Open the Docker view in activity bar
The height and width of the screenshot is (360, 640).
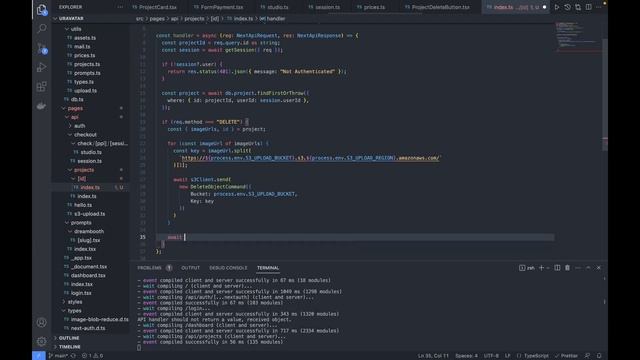(x=42, y=106)
